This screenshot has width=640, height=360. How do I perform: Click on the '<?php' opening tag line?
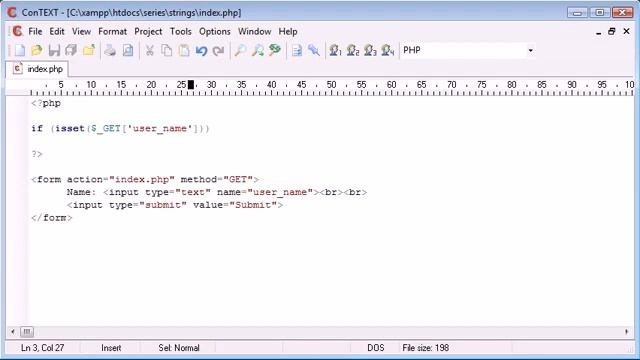[x=46, y=103]
